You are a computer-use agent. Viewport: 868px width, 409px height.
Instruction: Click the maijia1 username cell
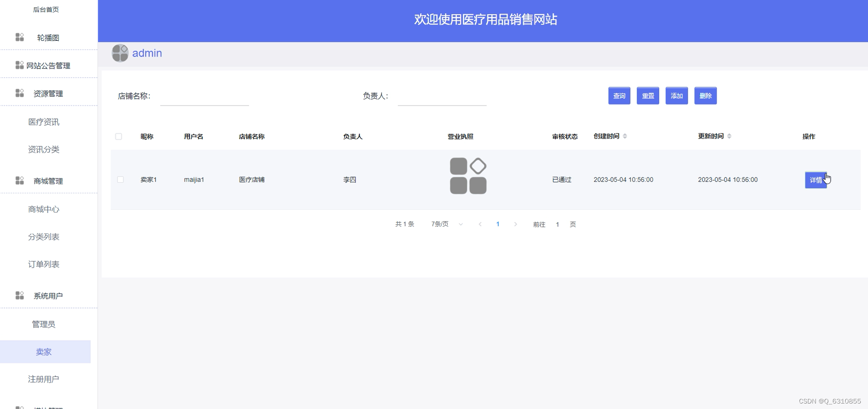pos(194,180)
